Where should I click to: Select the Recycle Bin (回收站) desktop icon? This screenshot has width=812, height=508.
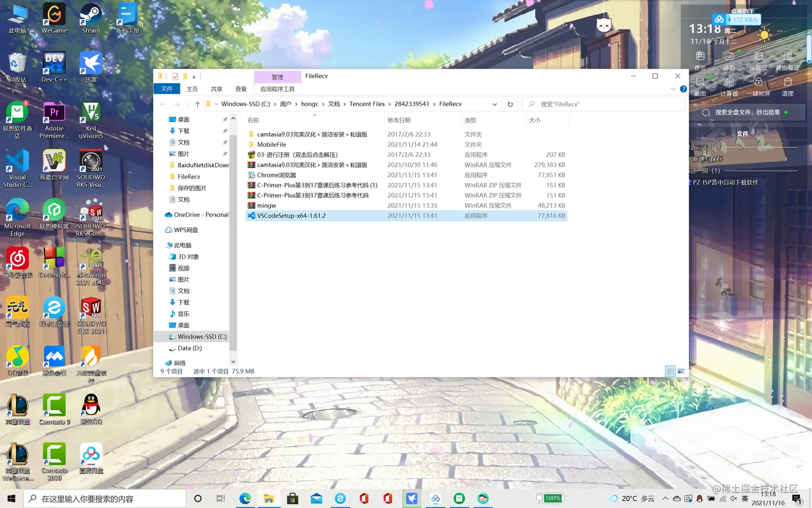pos(18,67)
